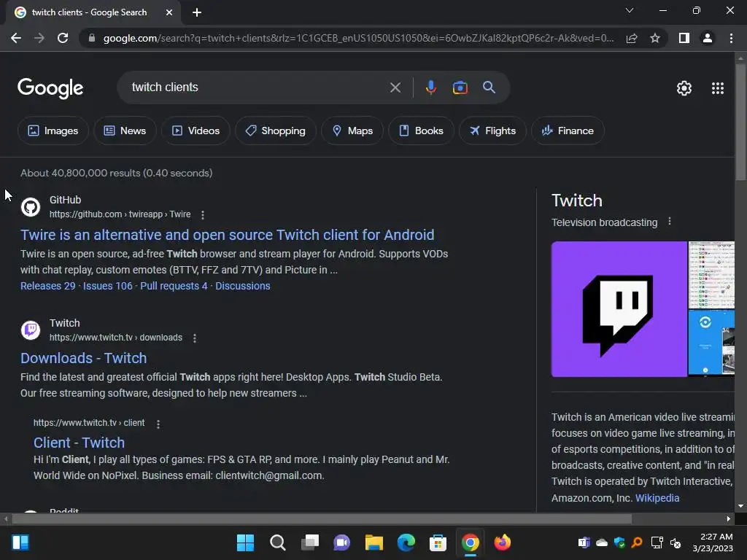This screenshot has width=747, height=560.
Task: Open the Google apps grid
Action: click(x=718, y=88)
